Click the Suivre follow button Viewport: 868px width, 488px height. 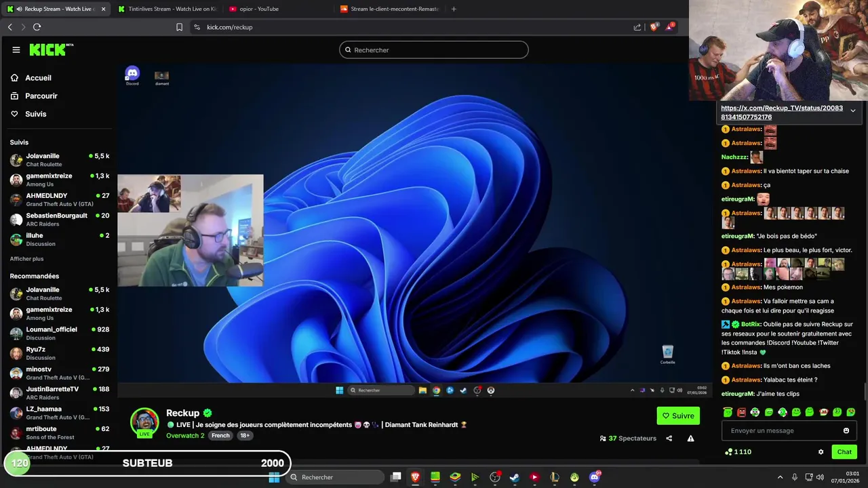point(678,415)
